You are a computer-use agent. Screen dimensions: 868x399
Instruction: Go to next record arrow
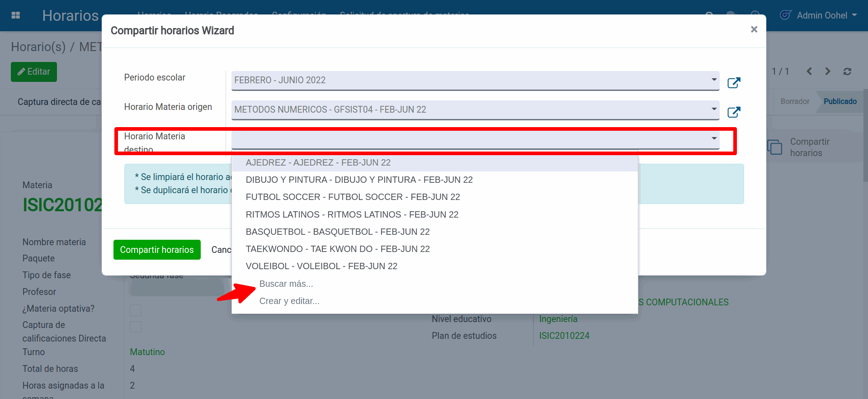click(828, 71)
